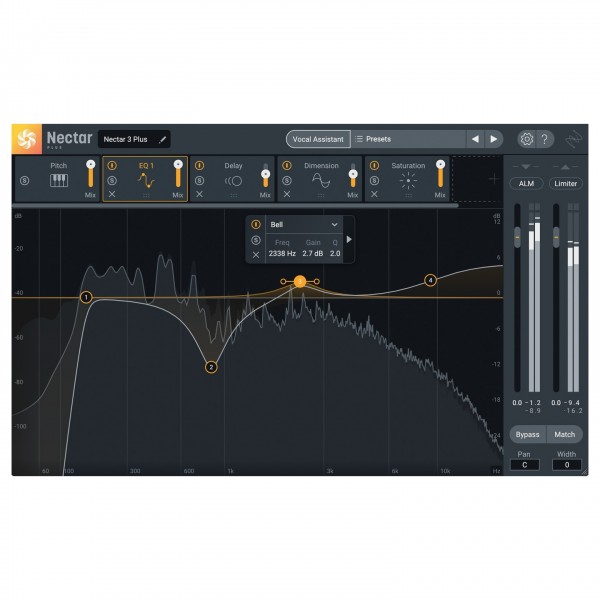
Task: Bypass the Saturation module power
Action: [374, 165]
